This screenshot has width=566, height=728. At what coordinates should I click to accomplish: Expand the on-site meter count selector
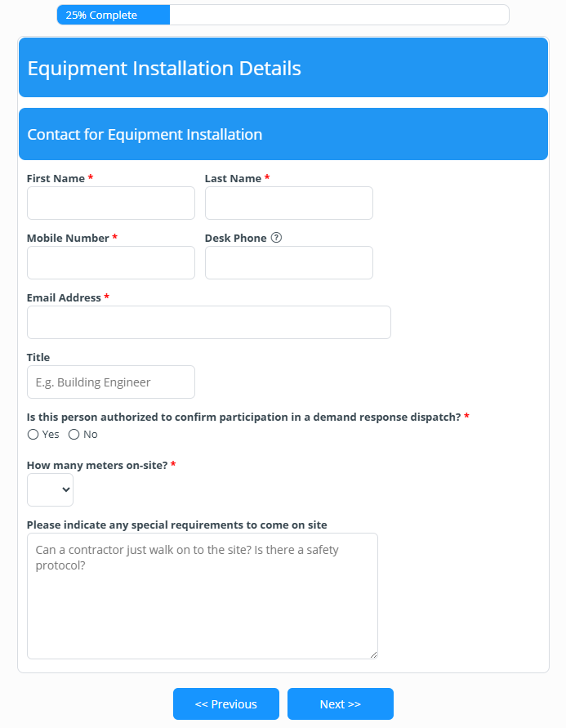(x=50, y=489)
